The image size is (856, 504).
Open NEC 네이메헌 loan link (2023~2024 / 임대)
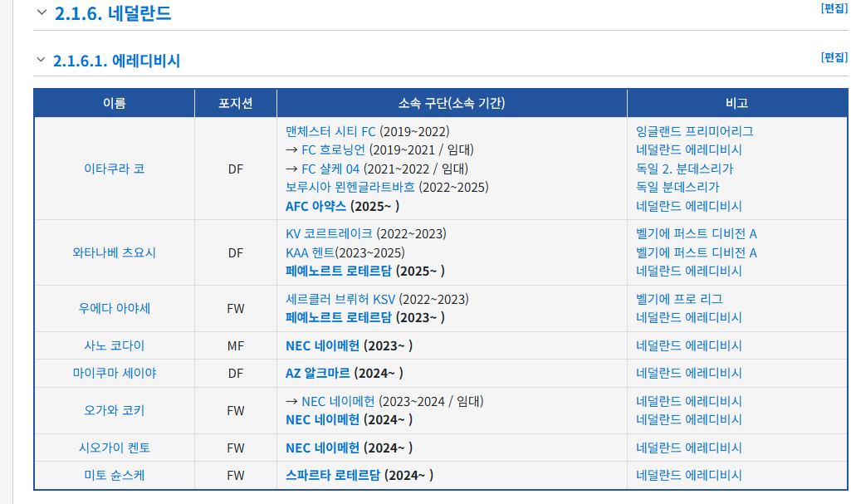tap(338, 401)
